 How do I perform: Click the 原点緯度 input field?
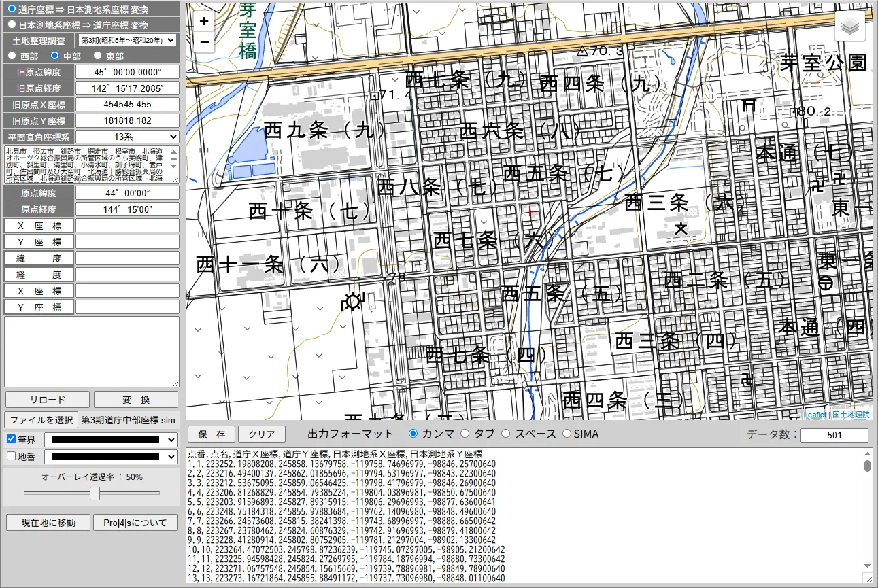coord(127,193)
